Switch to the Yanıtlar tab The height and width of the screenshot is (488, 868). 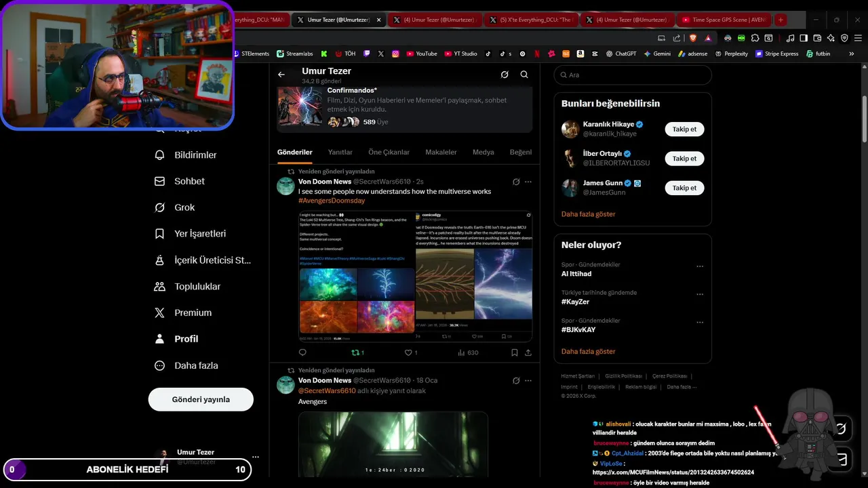click(x=340, y=152)
